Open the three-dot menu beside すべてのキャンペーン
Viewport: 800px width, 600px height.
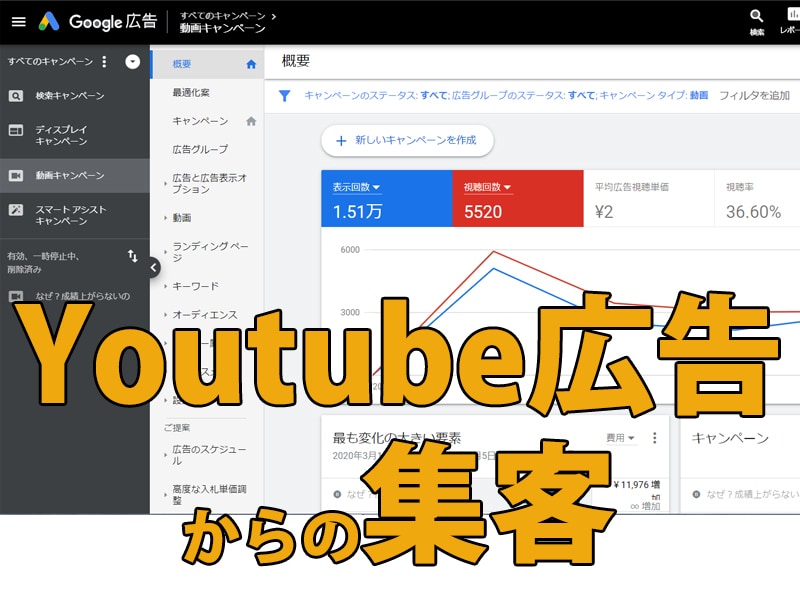[x=104, y=62]
